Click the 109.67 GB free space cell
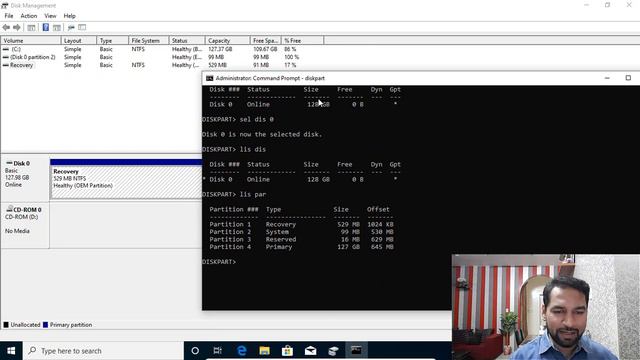Screen dimensions: 640x360 click(x=265, y=49)
